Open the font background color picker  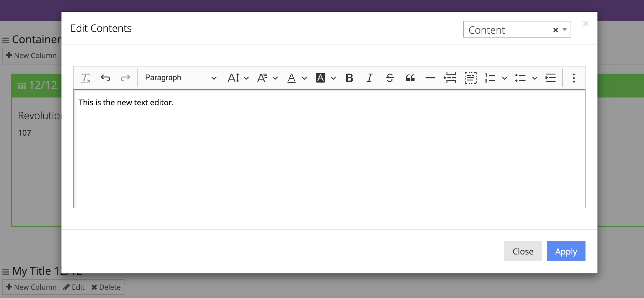pos(326,78)
